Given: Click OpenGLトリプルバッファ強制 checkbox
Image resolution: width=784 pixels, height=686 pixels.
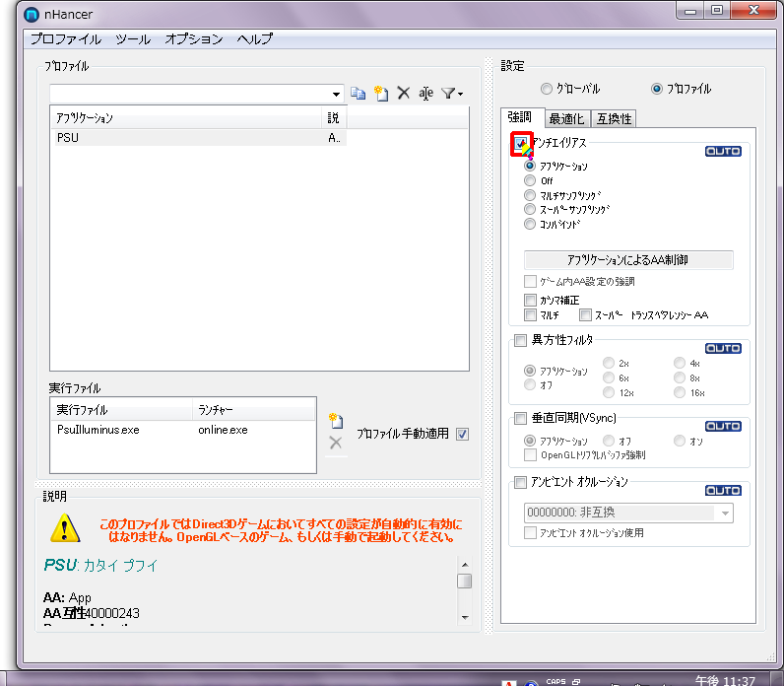Looking at the screenshot, I should click(530, 455).
